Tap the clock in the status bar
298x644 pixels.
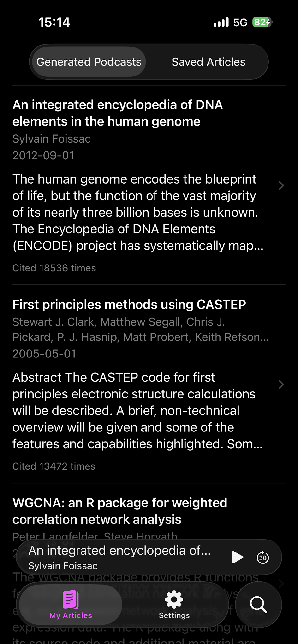54,22
